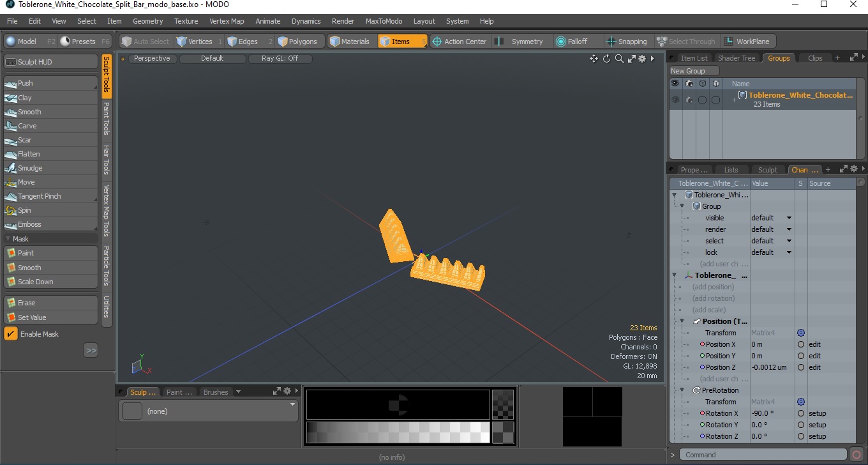
Task: Switch to Materials selection mode
Action: (351, 42)
